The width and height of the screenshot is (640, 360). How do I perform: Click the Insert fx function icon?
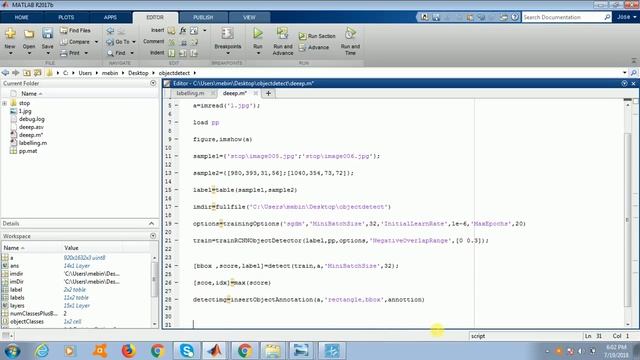click(x=183, y=30)
